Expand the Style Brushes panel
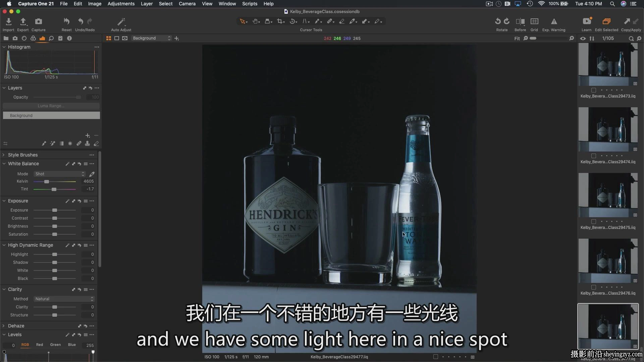Screen dimensions: 644x362 click(x=4, y=155)
